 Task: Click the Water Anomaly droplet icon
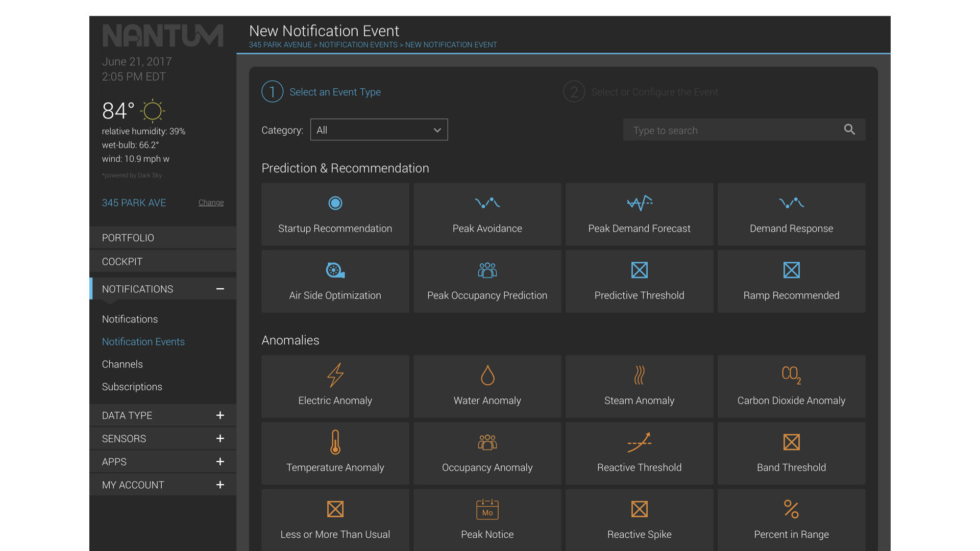pyautogui.click(x=487, y=375)
